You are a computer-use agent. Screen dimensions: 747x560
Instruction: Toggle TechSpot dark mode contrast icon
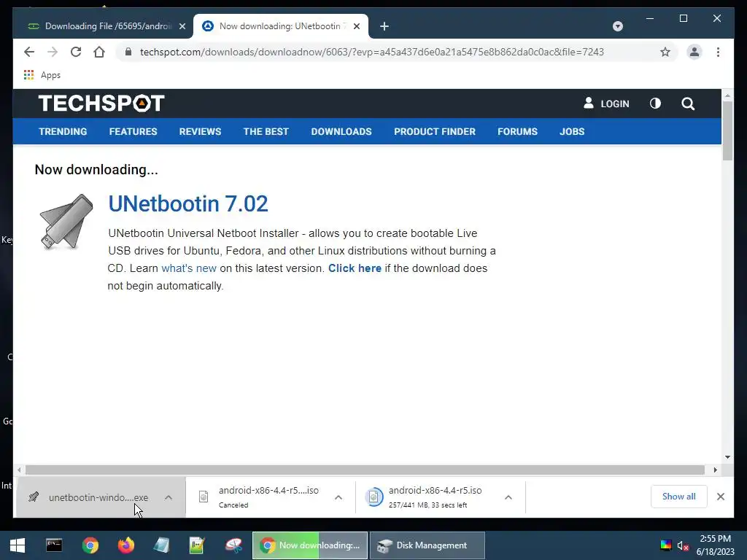pyautogui.click(x=655, y=104)
